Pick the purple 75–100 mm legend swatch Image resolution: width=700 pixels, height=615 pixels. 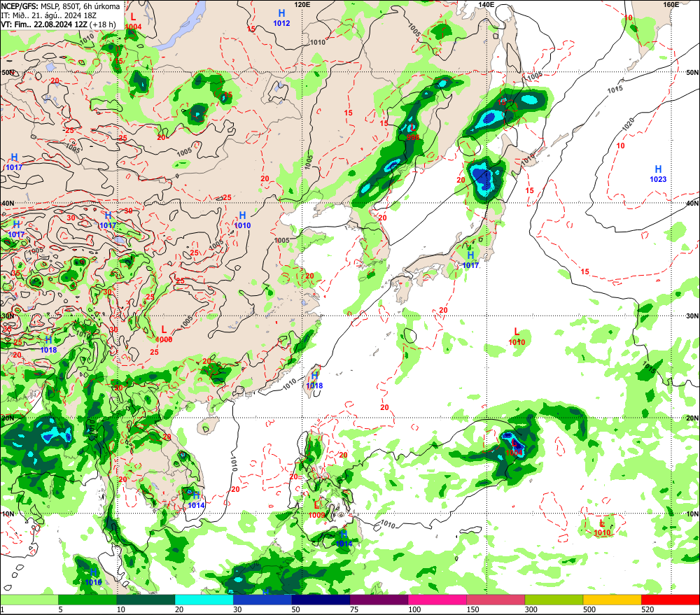click(x=379, y=600)
